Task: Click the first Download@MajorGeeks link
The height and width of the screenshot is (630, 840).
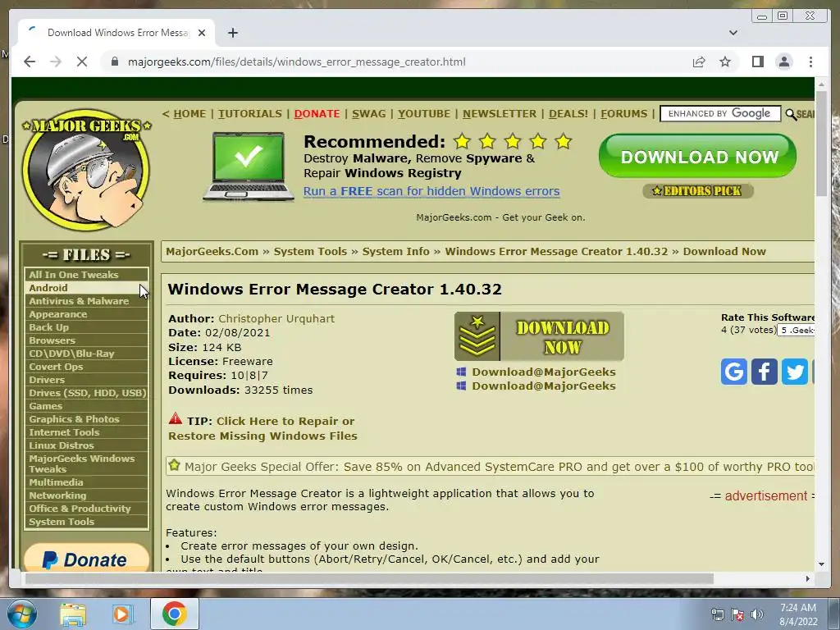Action: (543, 372)
